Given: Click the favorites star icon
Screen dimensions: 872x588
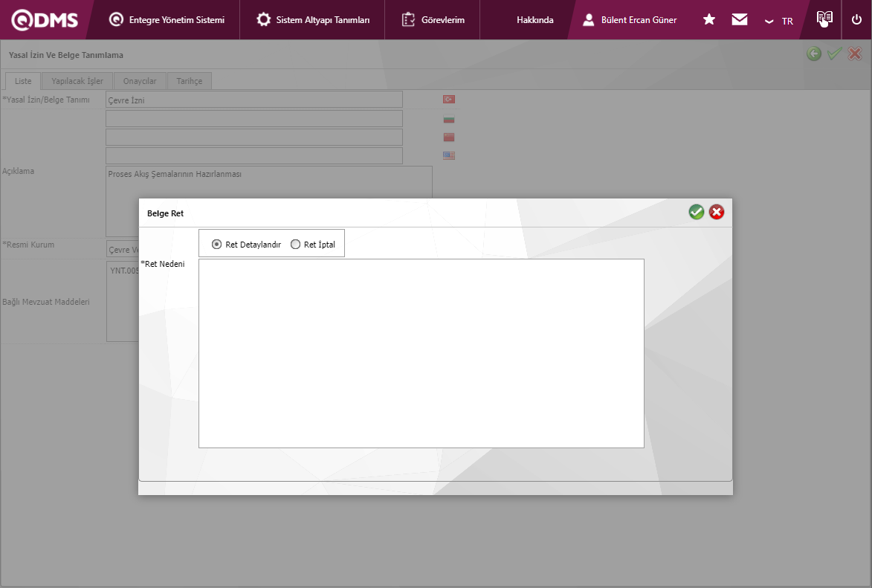Looking at the screenshot, I should coord(709,19).
